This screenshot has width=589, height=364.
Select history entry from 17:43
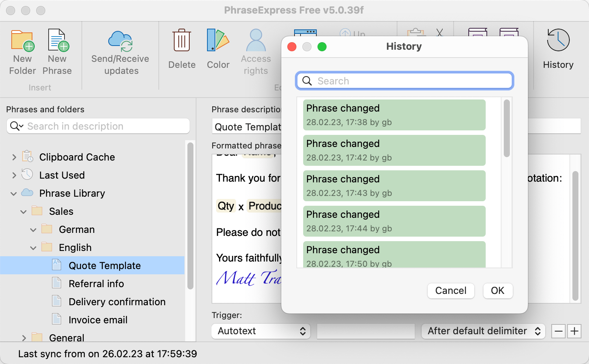click(394, 186)
